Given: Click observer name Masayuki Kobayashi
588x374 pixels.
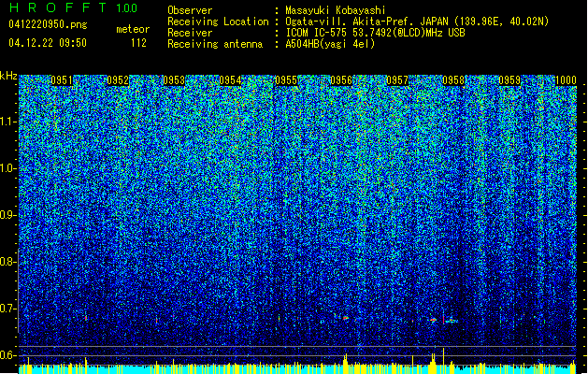Looking at the screenshot, I should [x=336, y=10].
